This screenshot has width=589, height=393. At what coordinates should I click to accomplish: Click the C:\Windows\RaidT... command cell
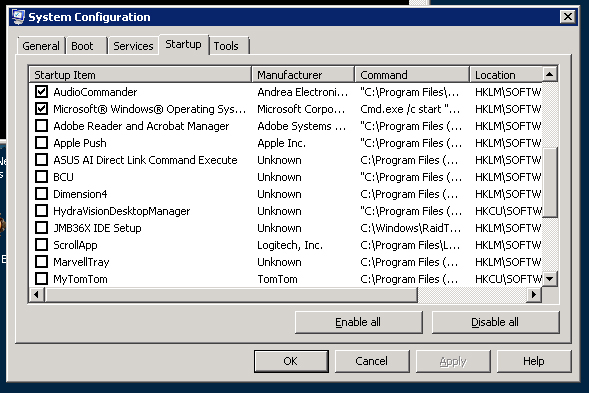click(x=410, y=228)
